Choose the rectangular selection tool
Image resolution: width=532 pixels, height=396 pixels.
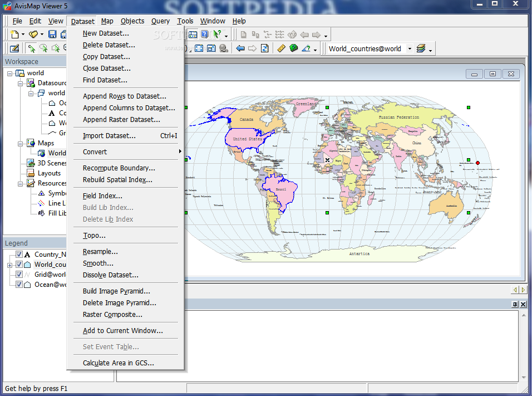[x=55, y=48]
